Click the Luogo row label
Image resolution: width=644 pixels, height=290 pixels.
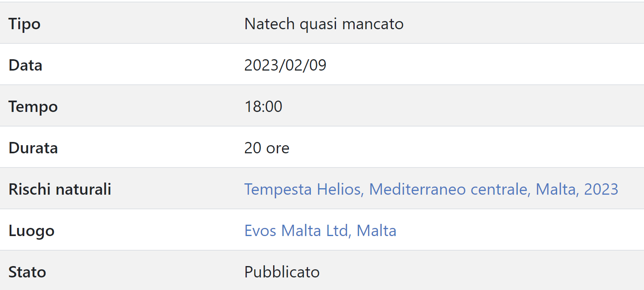(32, 231)
